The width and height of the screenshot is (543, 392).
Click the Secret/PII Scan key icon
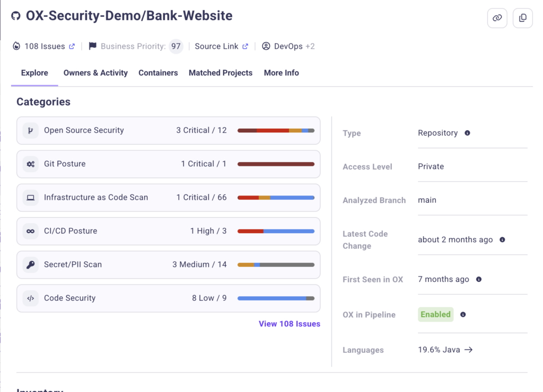[30, 265]
